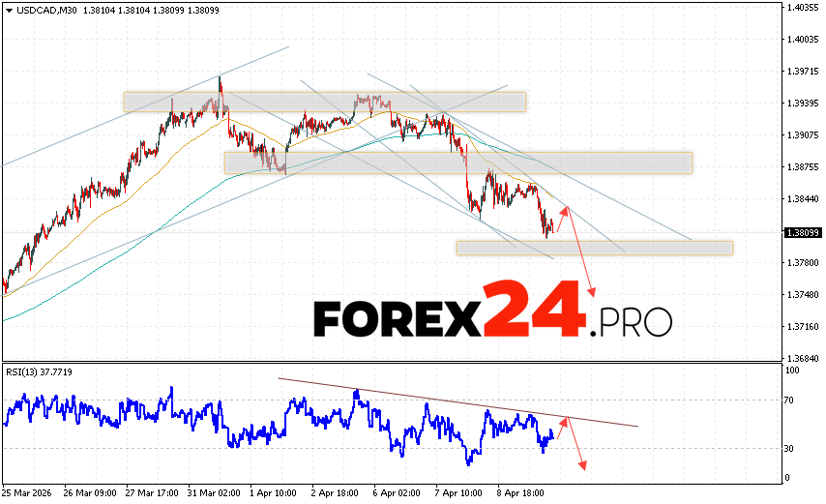826x504 pixels.
Task: Select the lower grey support zone near 1.37950
Action: (x=594, y=248)
